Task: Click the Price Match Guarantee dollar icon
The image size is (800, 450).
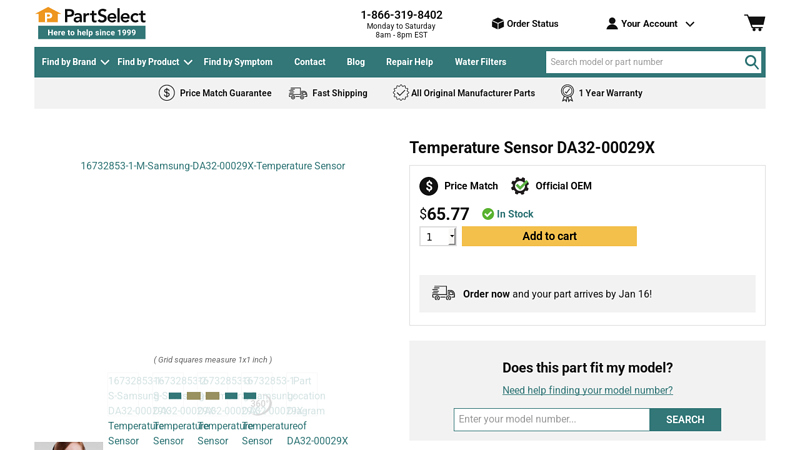Action: 166,93
